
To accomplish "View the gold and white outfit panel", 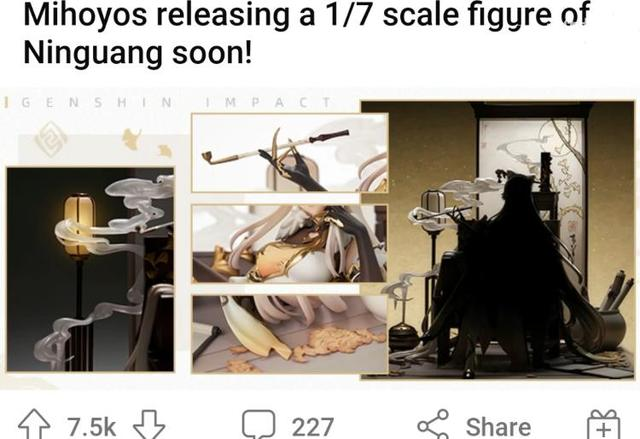I will [x=289, y=244].
